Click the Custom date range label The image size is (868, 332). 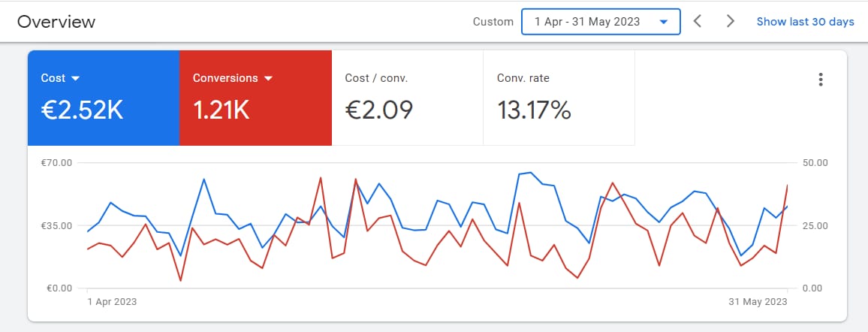point(493,22)
